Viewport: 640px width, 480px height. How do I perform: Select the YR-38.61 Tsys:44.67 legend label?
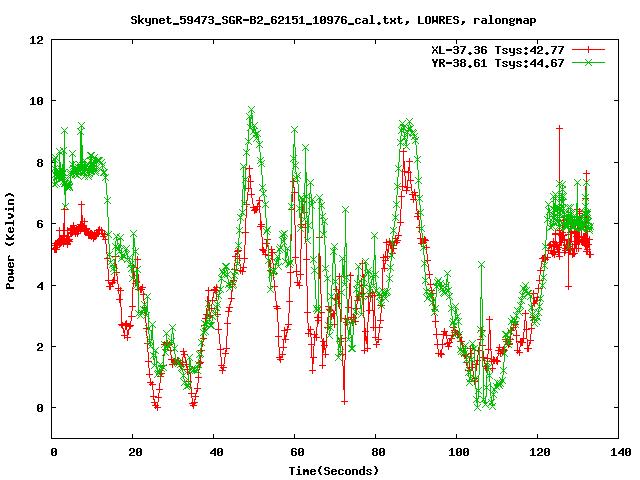point(498,63)
